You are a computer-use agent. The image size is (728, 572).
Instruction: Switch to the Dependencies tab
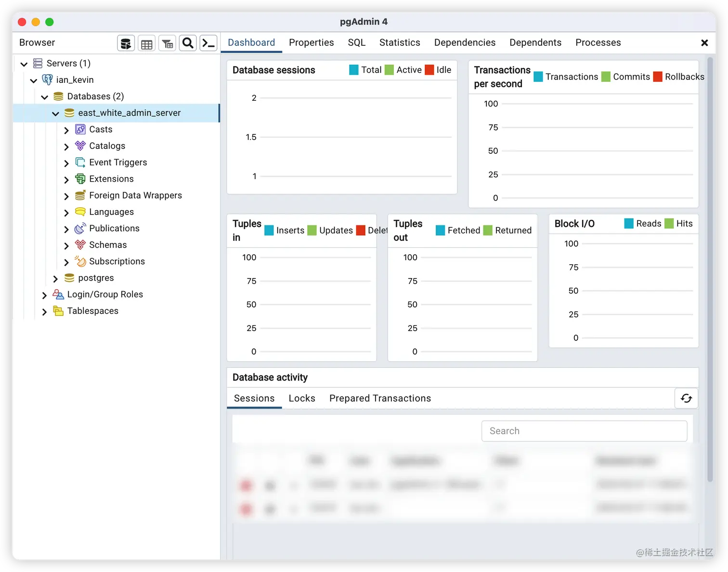[465, 42]
